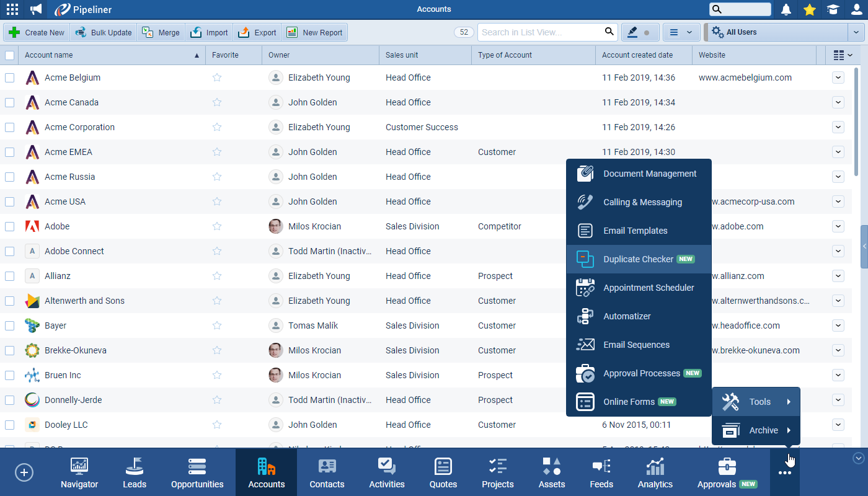Open the announcements megaphone icon
Image resolution: width=868 pixels, height=496 pixels.
click(x=37, y=9)
